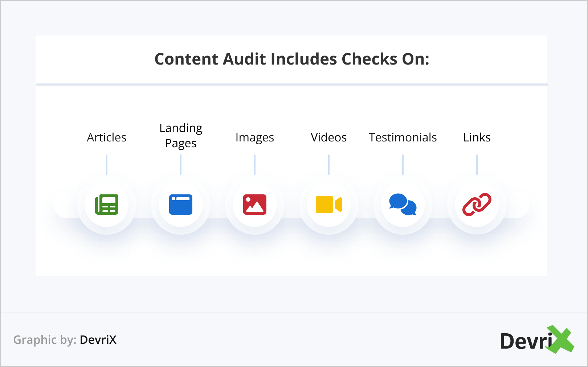
Task: Select the Videos label
Action: click(x=329, y=137)
